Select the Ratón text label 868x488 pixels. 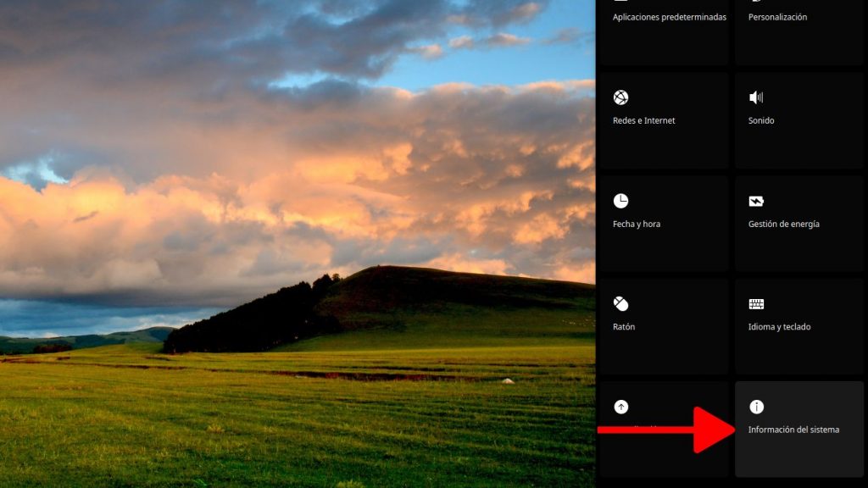624,326
